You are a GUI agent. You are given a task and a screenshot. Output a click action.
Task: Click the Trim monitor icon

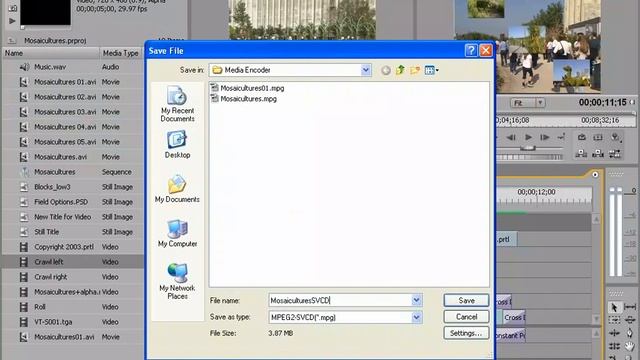[615, 153]
